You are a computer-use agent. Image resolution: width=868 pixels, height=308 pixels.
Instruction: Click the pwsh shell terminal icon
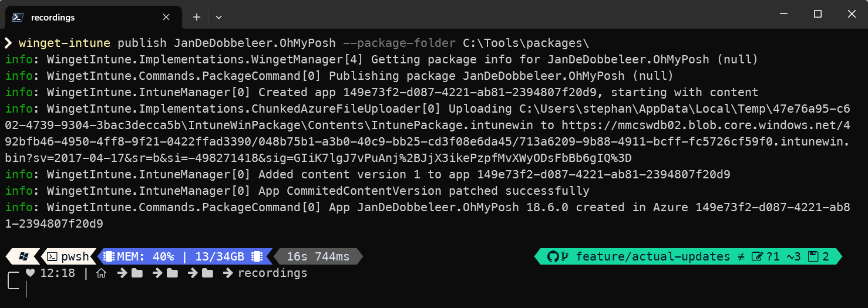(52, 256)
